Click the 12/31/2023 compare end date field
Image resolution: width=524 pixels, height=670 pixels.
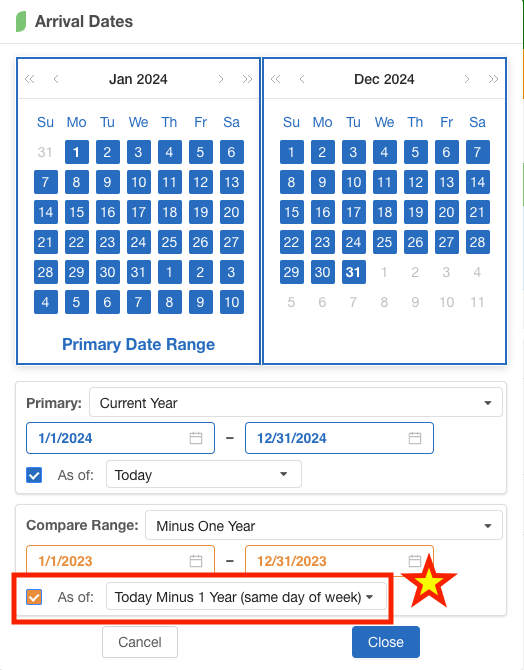[339, 561]
